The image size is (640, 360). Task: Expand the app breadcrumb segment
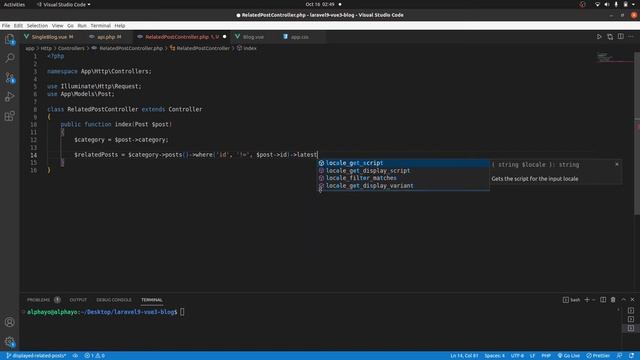(30, 48)
